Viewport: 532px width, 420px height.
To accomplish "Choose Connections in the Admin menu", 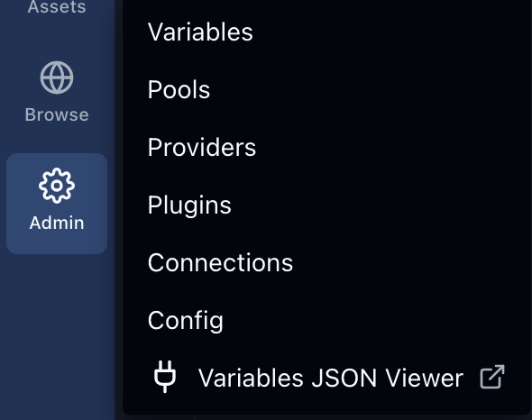I will 220,263.
